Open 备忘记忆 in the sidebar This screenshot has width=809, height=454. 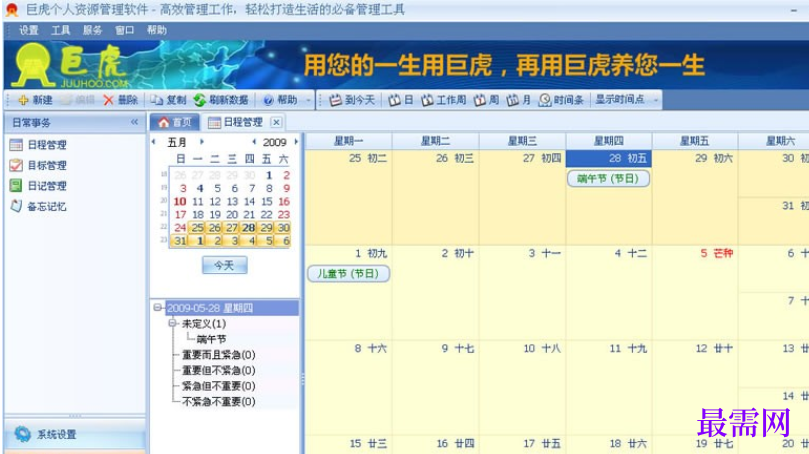(38, 207)
